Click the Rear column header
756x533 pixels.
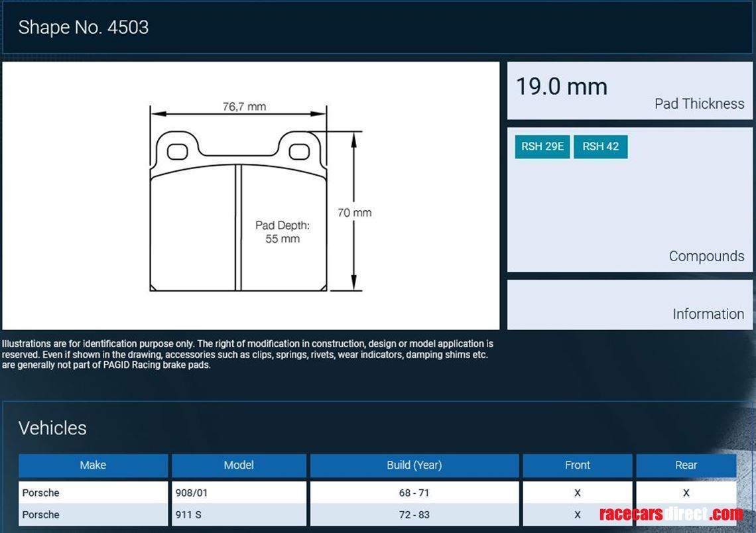[x=686, y=465]
